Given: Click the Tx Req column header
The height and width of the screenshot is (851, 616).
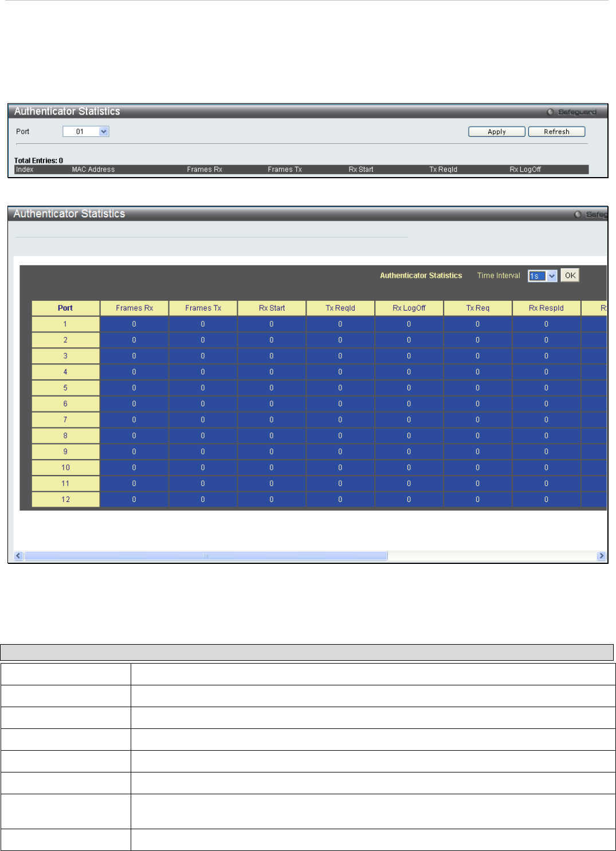Looking at the screenshot, I should pos(478,308).
